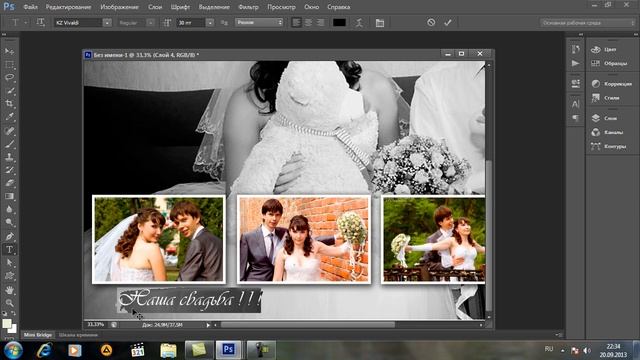Open the Шрифт menu
Viewport: 640px width, 360px height.
coord(180,7)
